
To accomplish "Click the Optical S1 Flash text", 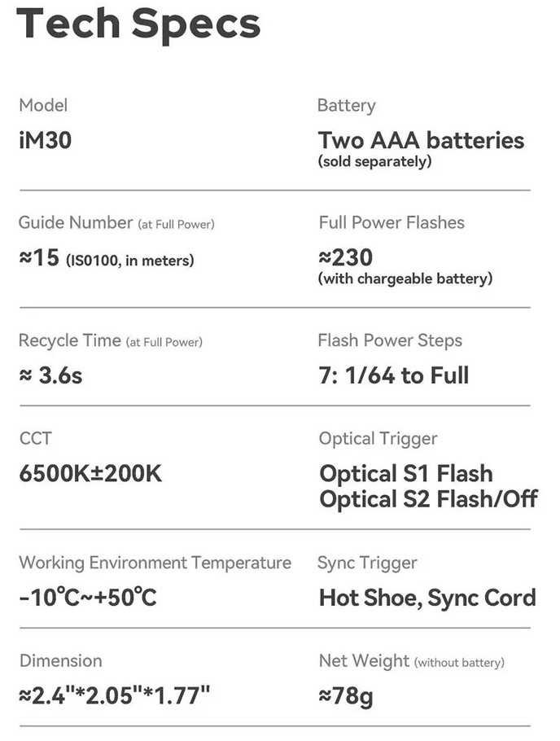I will coord(406,473).
